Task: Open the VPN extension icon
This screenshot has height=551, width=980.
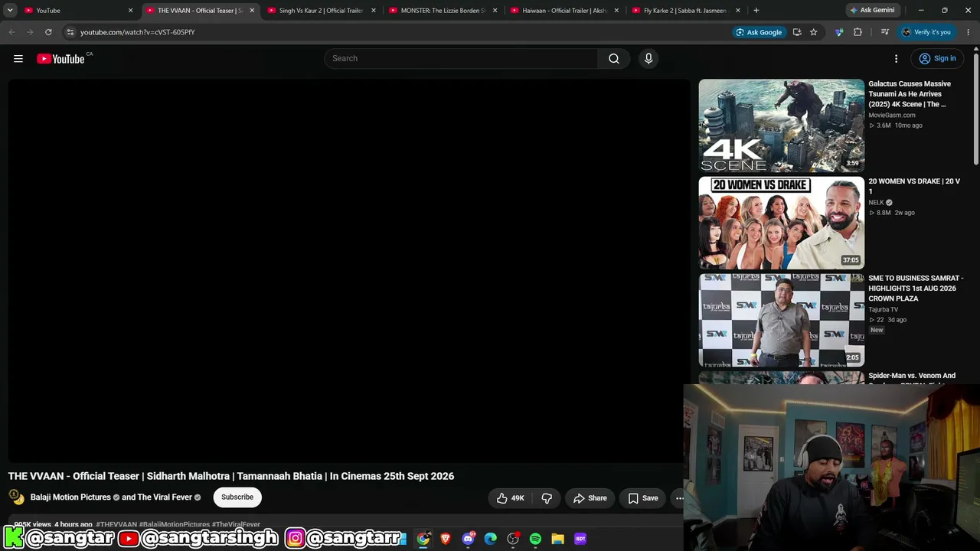Action: click(840, 32)
